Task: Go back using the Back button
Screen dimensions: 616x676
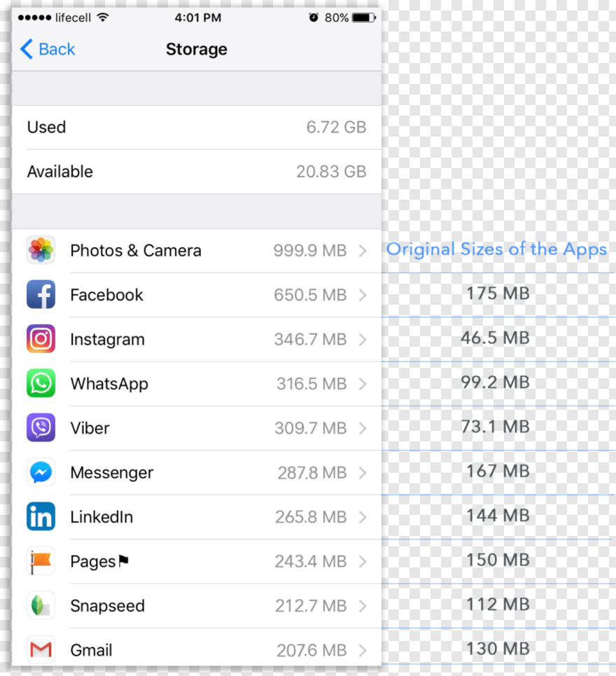Action: (48, 49)
